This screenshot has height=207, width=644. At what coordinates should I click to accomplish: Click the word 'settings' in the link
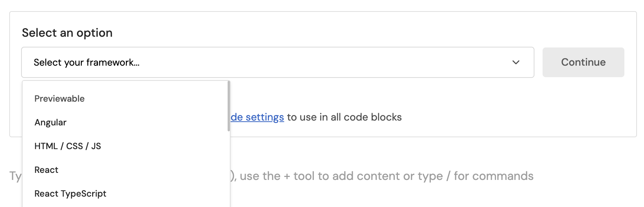click(265, 117)
